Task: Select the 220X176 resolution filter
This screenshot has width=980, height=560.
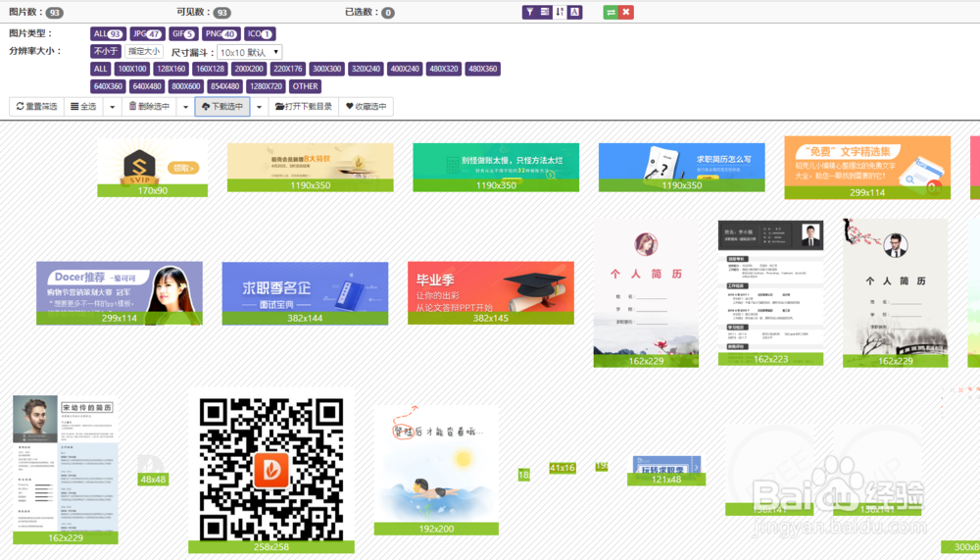Action: click(287, 69)
